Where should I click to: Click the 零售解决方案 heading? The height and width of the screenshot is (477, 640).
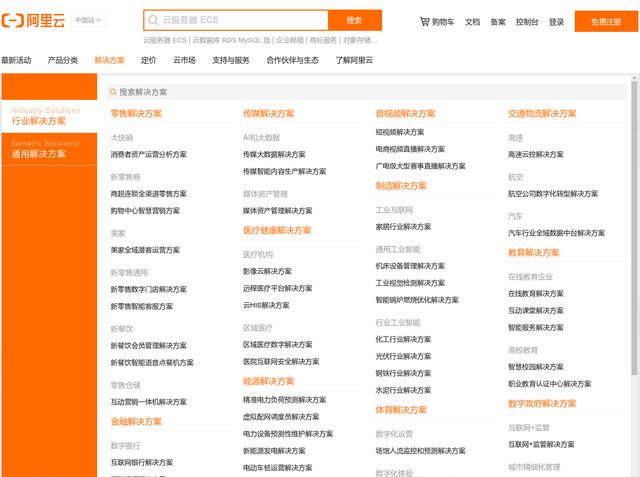(x=136, y=113)
